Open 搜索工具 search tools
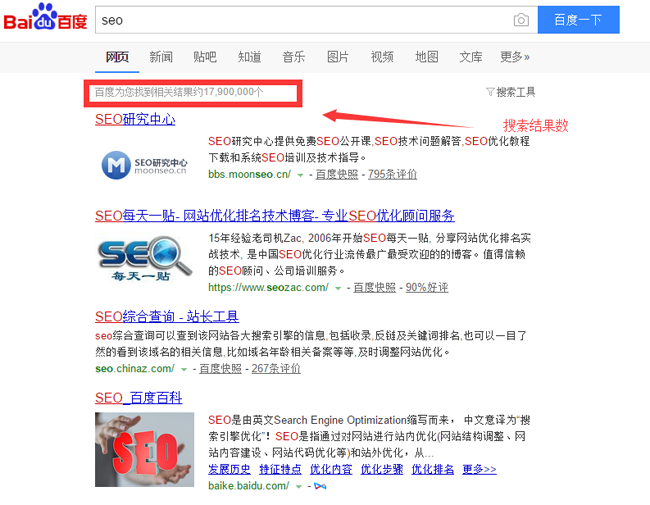Screen dimensions: 650x505 516,92
